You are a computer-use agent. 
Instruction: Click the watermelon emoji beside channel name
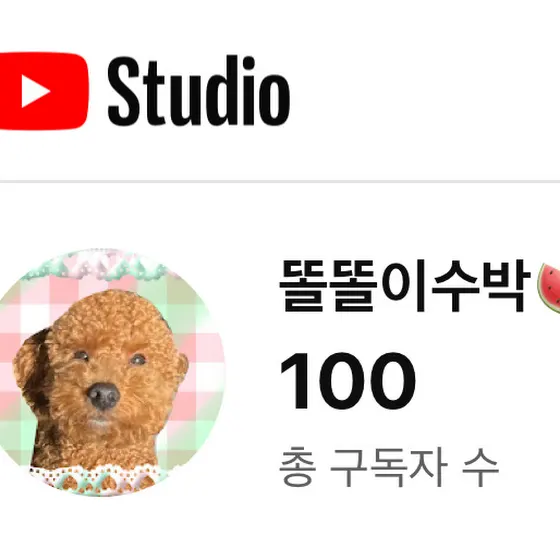point(549,288)
